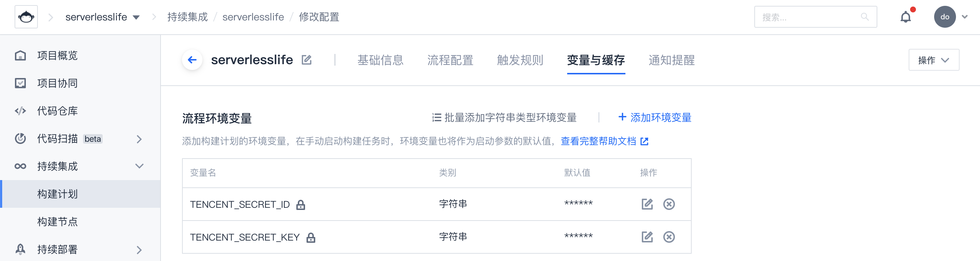This screenshot has height=261, width=980.
Task: Select 构建节点 in the sidebar
Action: [x=58, y=222]
